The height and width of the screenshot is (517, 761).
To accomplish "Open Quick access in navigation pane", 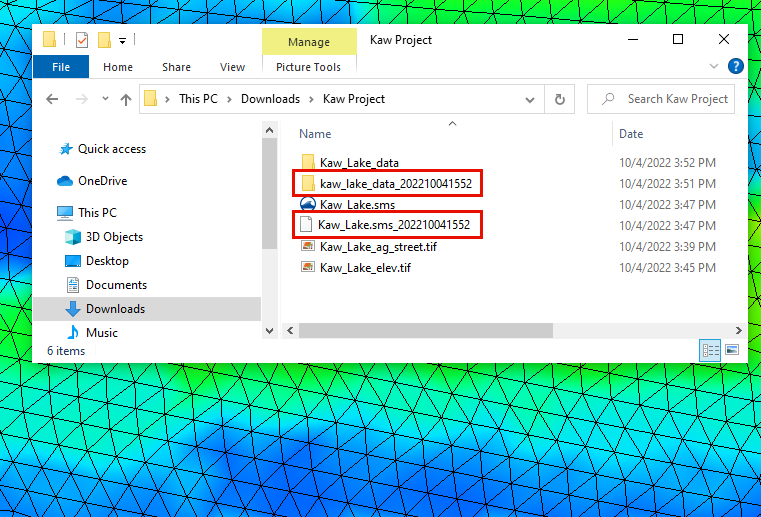I will 112,149.
